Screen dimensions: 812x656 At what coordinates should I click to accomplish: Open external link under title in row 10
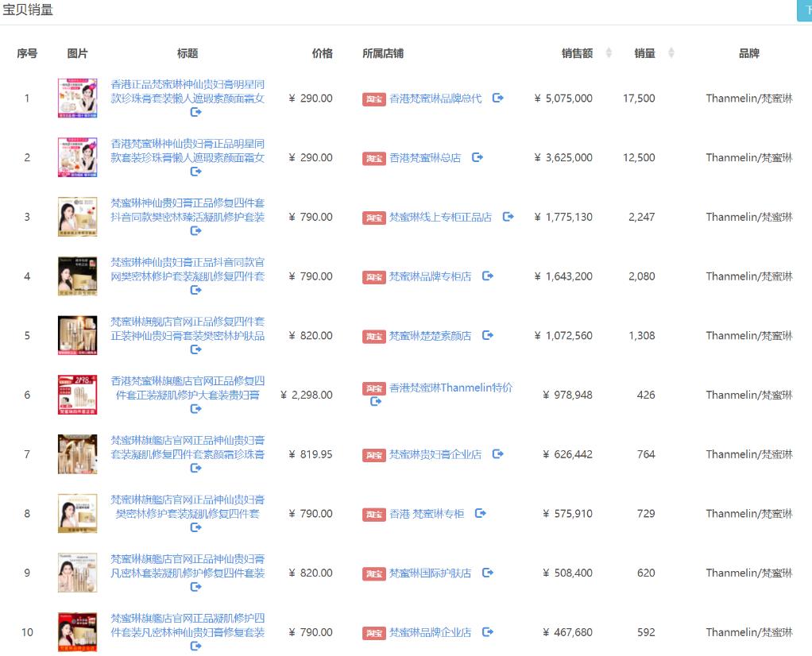coord(195,646)
